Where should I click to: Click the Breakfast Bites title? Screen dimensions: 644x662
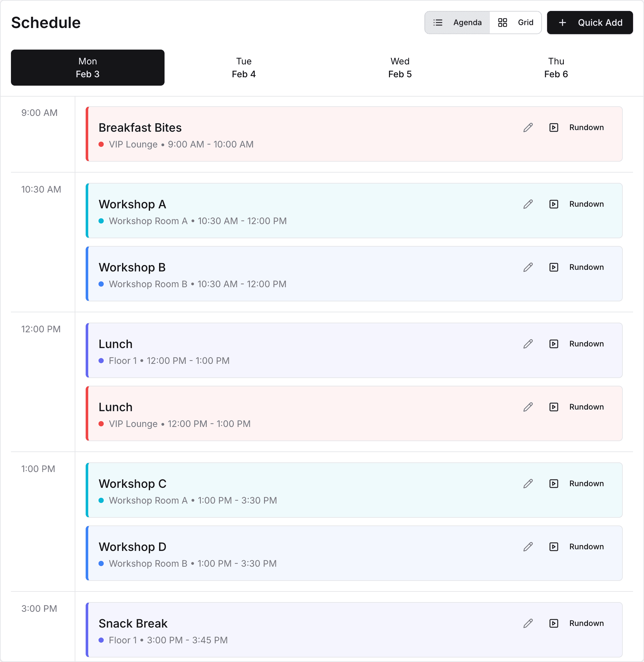coord(140,128)
